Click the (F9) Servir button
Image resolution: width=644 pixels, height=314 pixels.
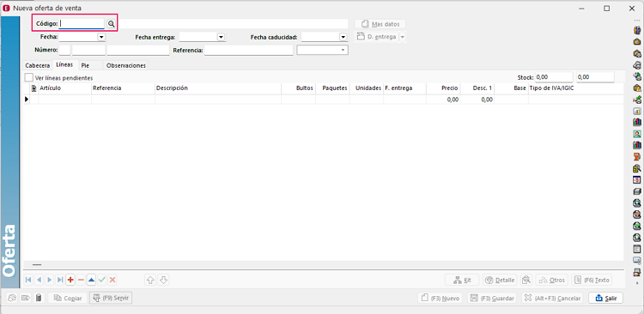(x=111, y=298)
